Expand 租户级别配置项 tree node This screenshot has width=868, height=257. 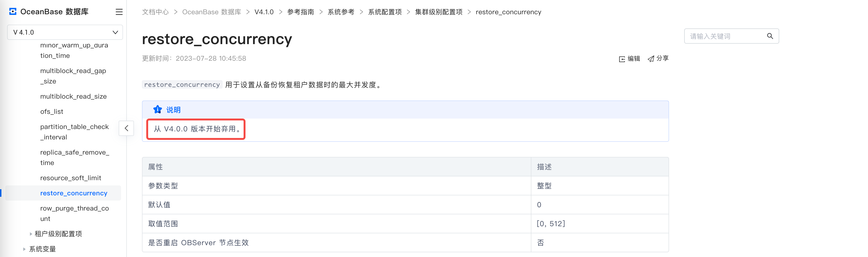31,234
